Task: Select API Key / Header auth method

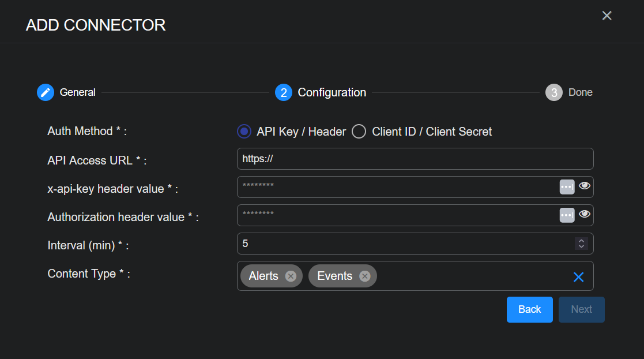Action: [x=244, y=132]
